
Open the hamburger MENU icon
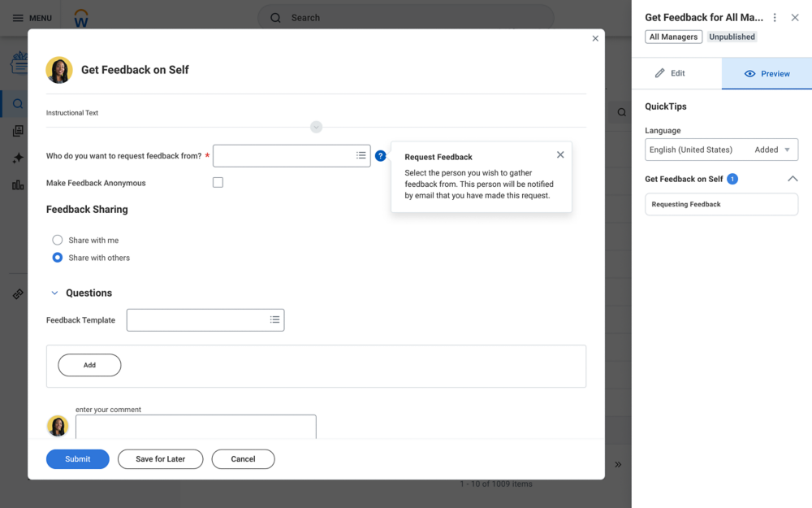pyautogui.click(x=18, y=18)
